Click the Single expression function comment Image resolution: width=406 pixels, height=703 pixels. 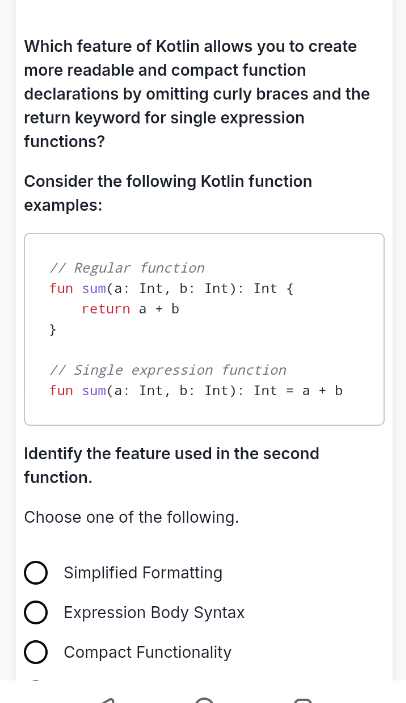[x=168, y=370]
